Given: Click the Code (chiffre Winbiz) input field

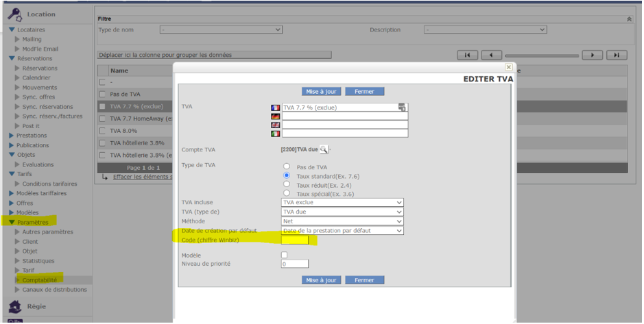Looking at the screenshot, I should click(295, 240).
